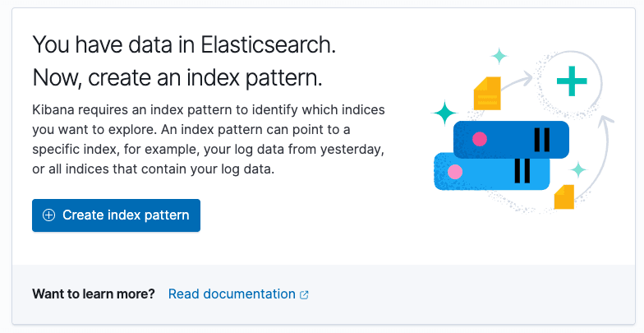
Task: Click the large green sparkle star at left
Action: [x=444, y=112]
